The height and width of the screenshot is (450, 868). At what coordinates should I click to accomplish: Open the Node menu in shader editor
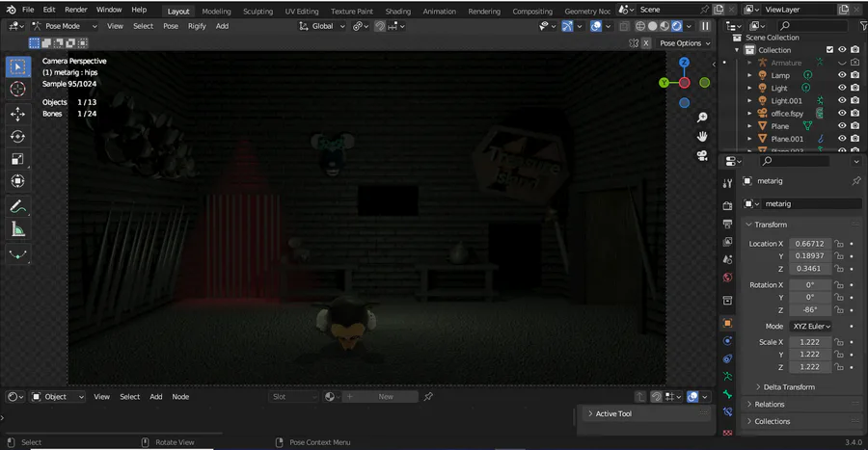180,396
